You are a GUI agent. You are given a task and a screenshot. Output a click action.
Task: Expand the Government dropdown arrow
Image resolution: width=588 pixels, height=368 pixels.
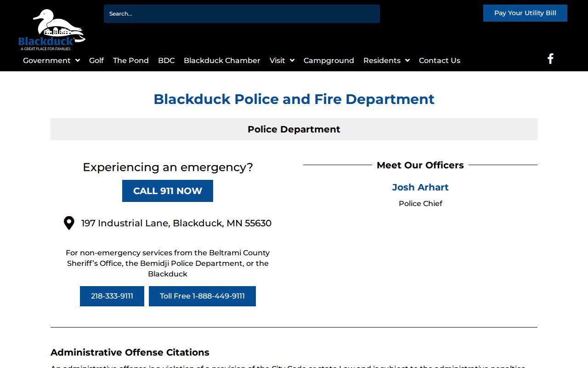[78, 60]
